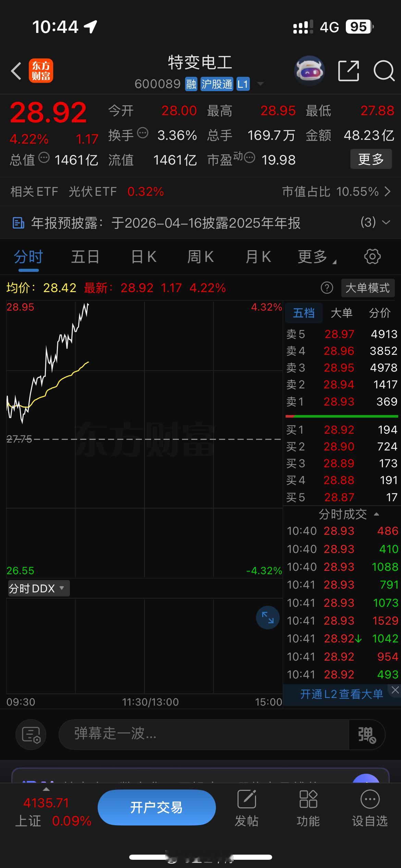Tap trade row with volume 1529
401x868 pixels.
[342, 620]
